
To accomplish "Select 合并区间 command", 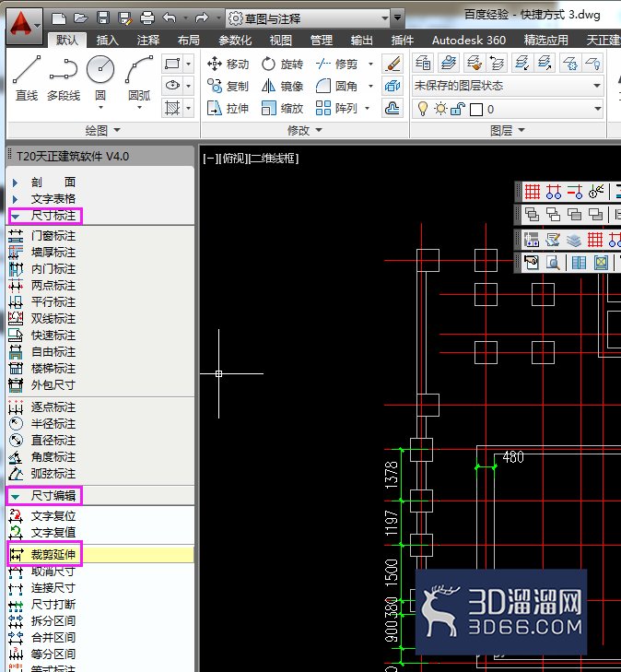I will pos(53,637).
